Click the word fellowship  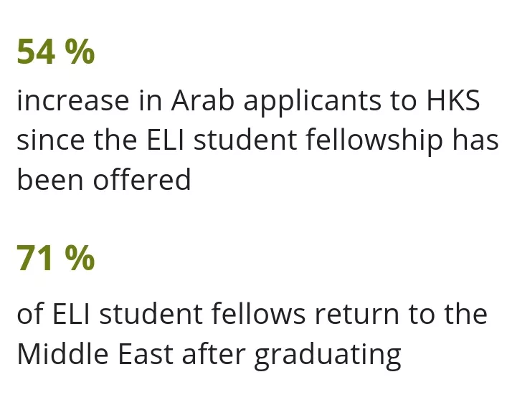click(374, 142)
